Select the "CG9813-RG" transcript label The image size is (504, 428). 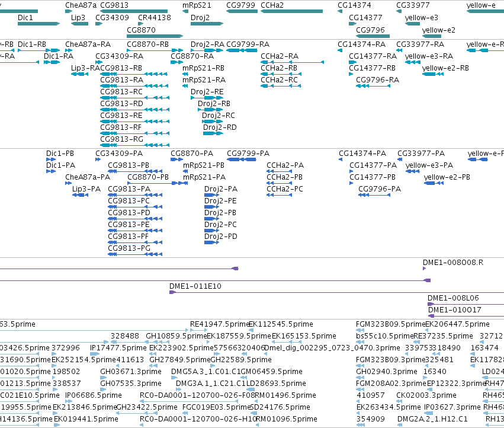pos(121,139)
